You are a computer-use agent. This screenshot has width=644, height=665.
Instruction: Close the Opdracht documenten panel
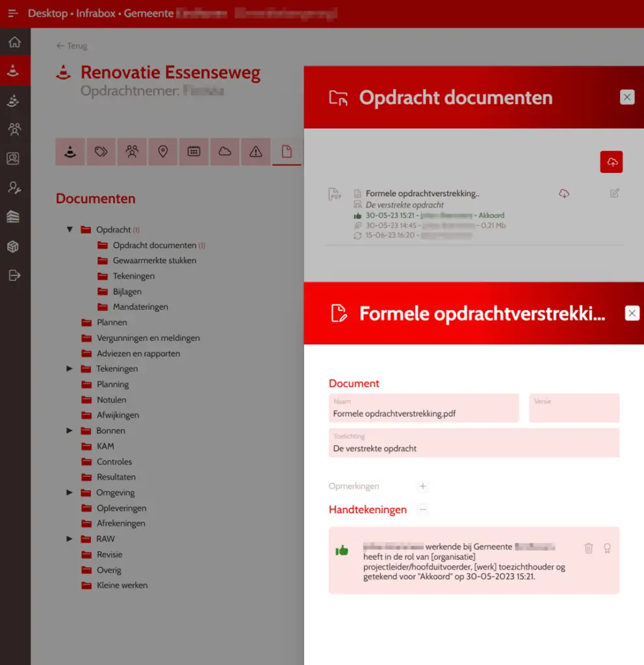(626, 97)
